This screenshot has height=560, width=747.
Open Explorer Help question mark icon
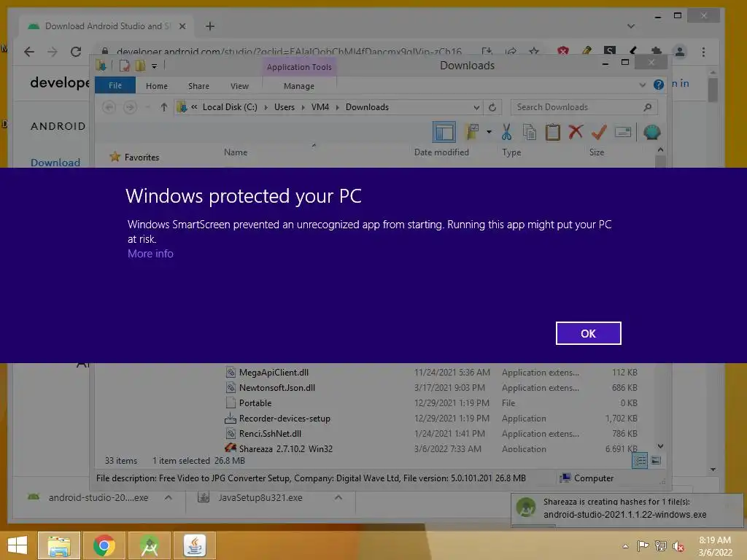659,85
